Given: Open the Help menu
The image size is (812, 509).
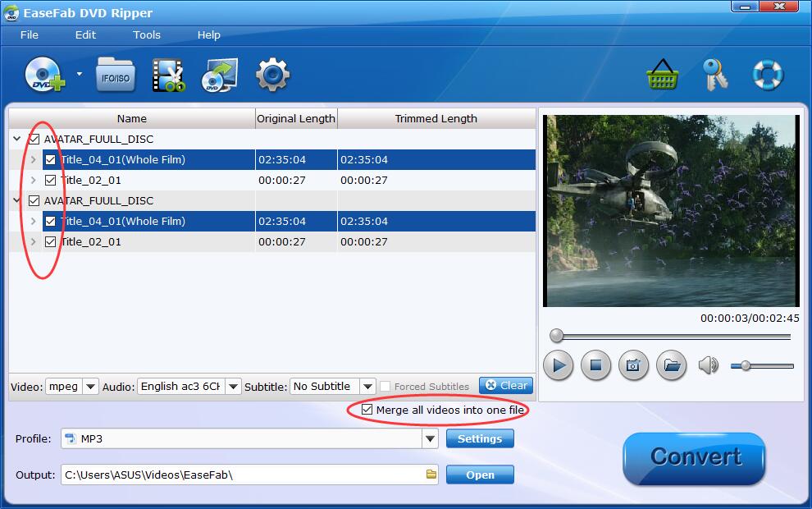Looking at the screenshot, I should click(x=208, y=34).
